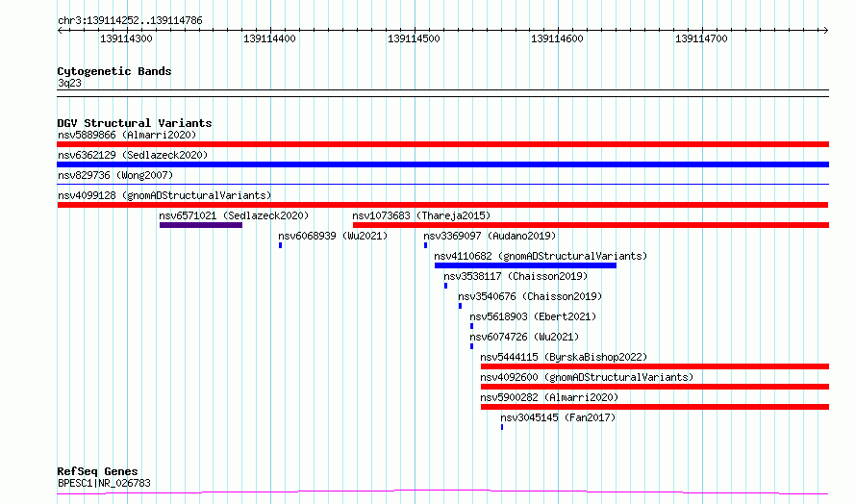Select small blue marker under nsv5618903
The image size is (856, 504).
pyautogui.click(x=471, y=326)
